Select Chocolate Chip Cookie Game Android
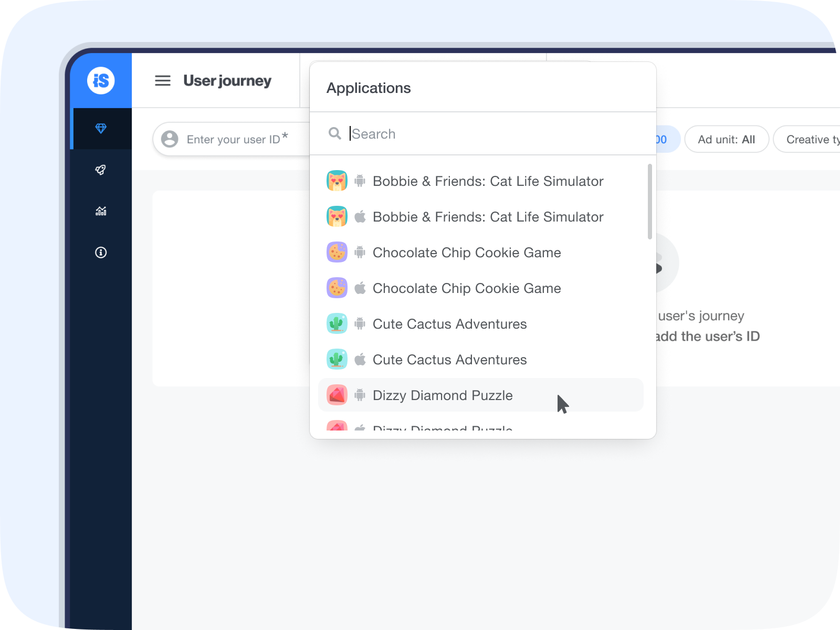The image size is (840, 630). point(480,253)
